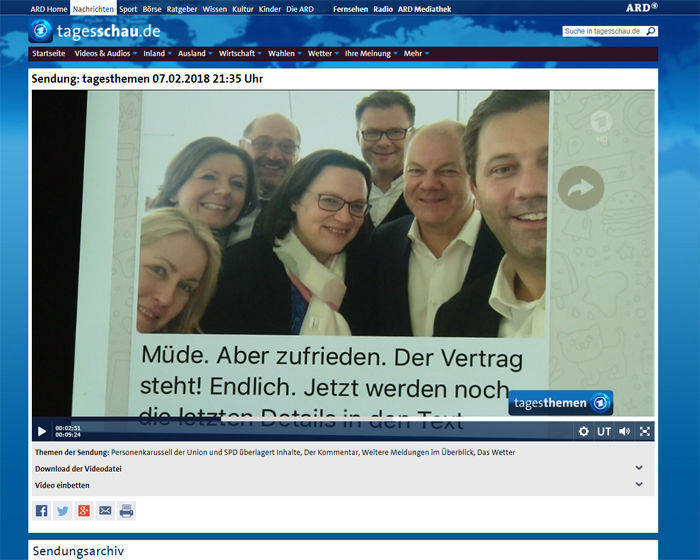Go to 'Startseite' in navigation
This screenshot has height=560, width=700.
coord(49,53)
